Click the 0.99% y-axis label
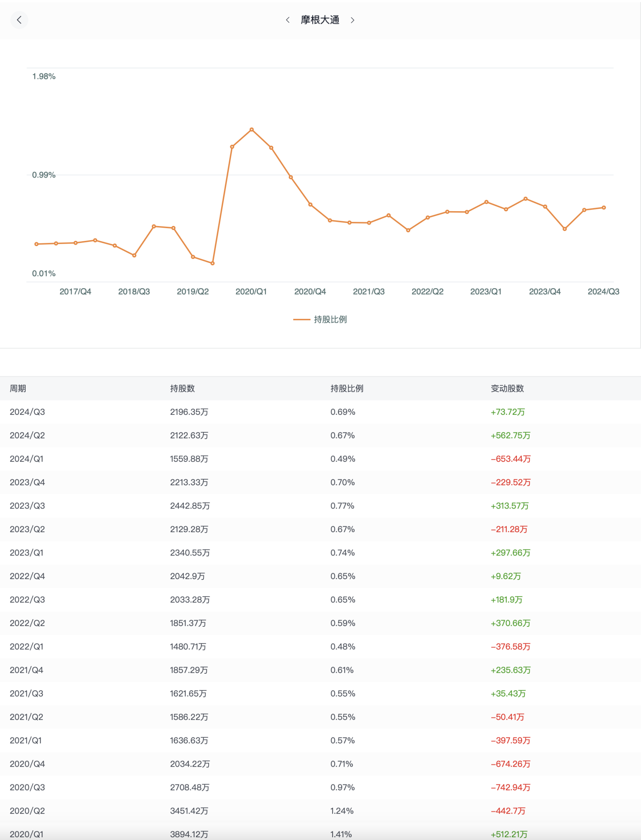This screenshot has width=641, height=840. point(44,175)
